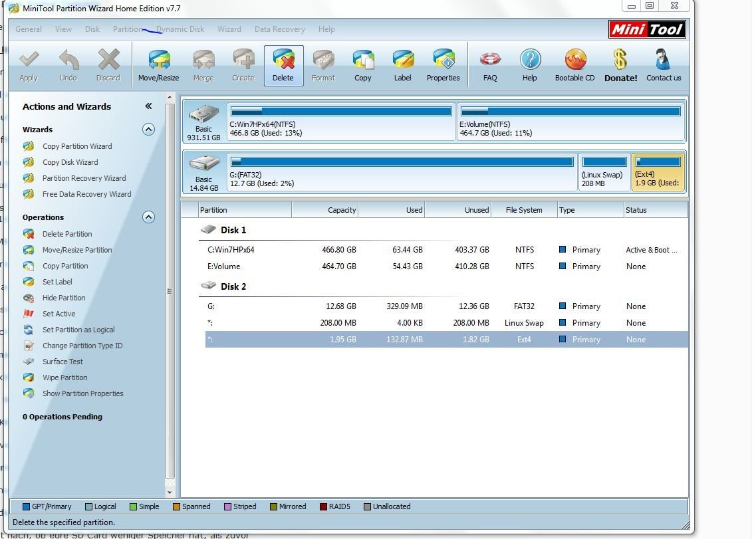The width and height of the screenshot is (756, 539).
Task: Select E:Volume partition block in disk map
Action: (571, 122)
